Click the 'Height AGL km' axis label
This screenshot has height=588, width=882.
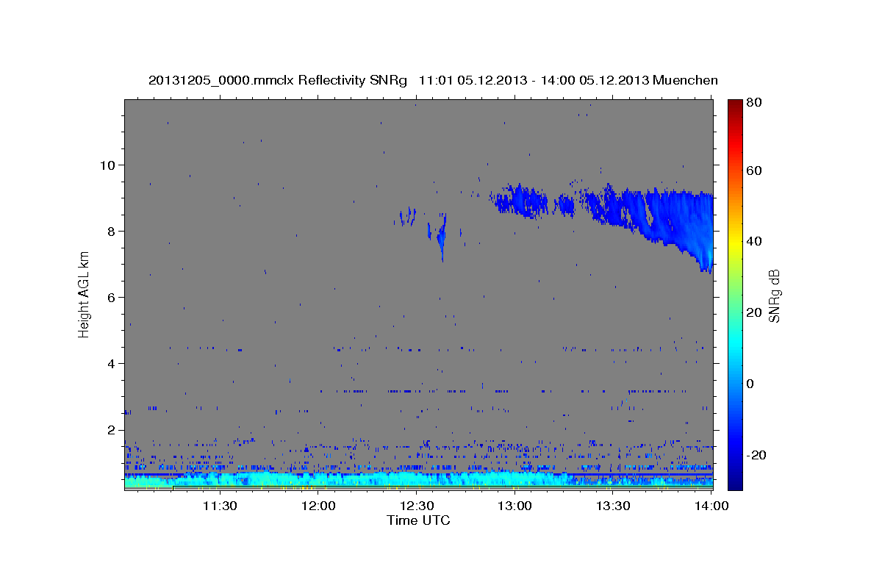pyautogui.click(x=85, y=294)
